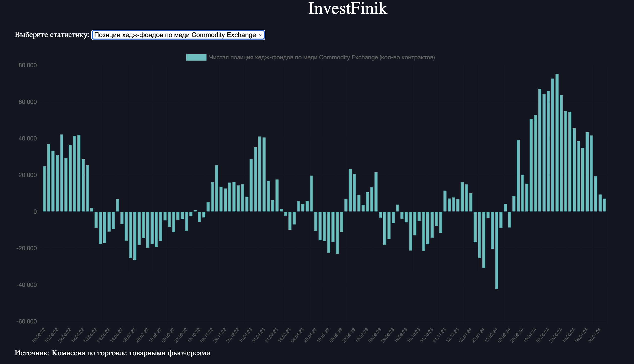Click legend text 'Чистая позиция хедж-фондов по меди'
This screenshot has width=634, height=364.
(x=263, y=57)
